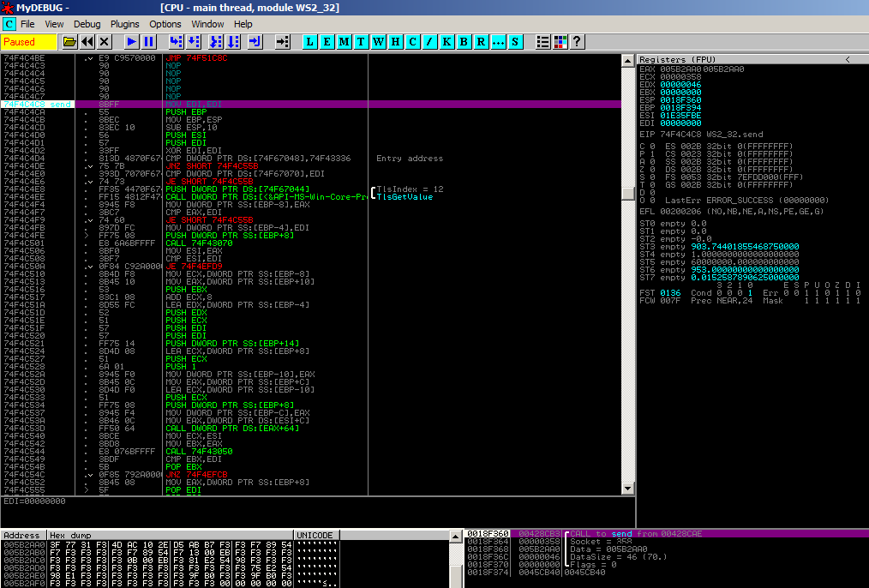Click the Trace over toolbar icon
The width and height of the screenshot is (869, 588).
pyautogui.click(x=233, y=41)
